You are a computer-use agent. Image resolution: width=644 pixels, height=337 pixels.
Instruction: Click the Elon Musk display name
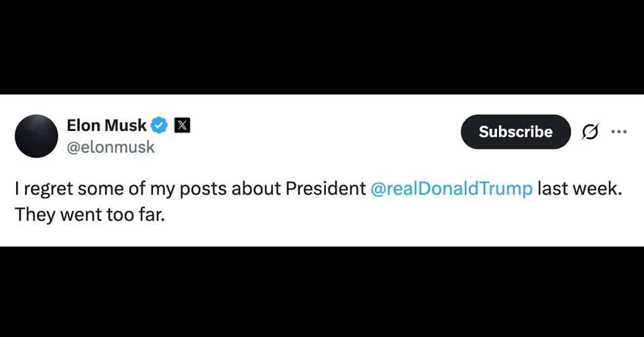(106, 125)
